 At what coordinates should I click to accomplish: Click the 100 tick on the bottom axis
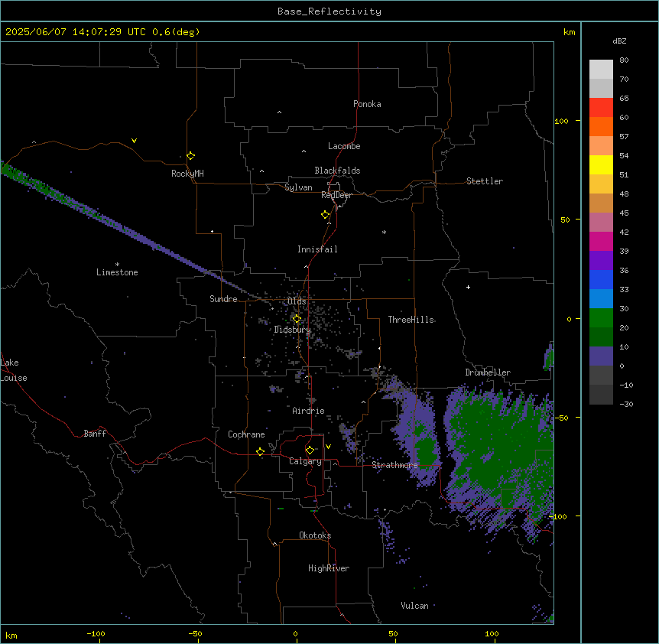point(492,633)
